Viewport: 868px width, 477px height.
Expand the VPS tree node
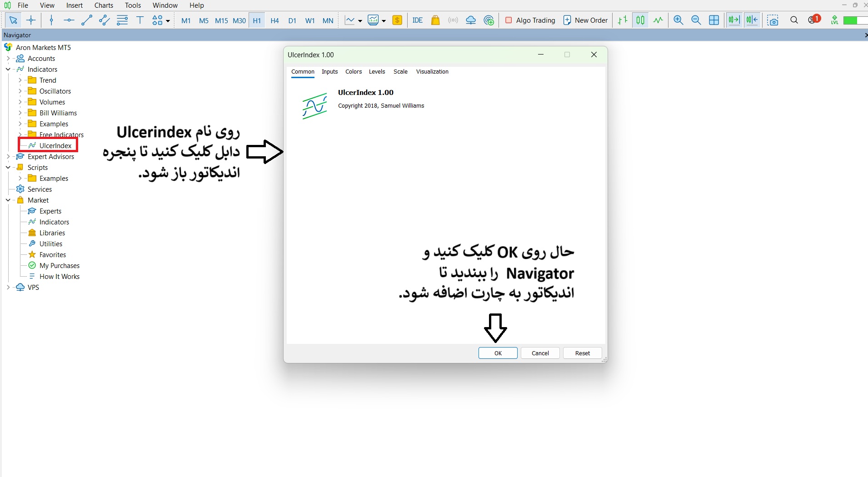pos(8,288)
